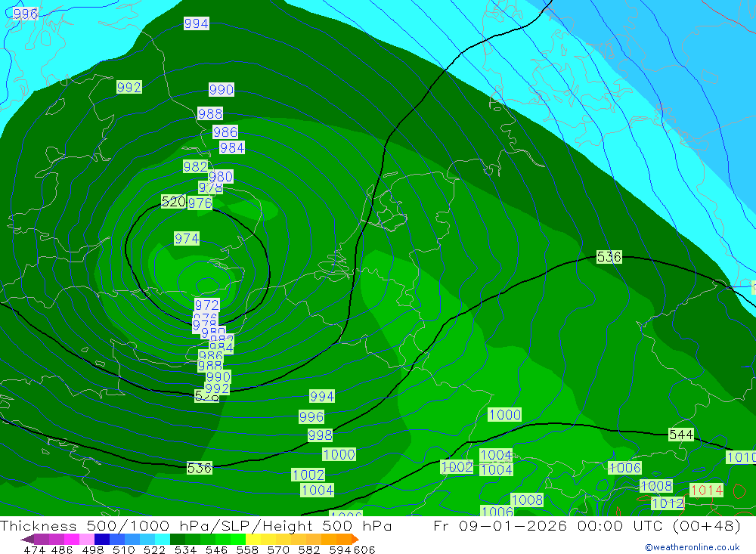Click the 974 isobar label
756x554 pixels.
pos(187,238)
